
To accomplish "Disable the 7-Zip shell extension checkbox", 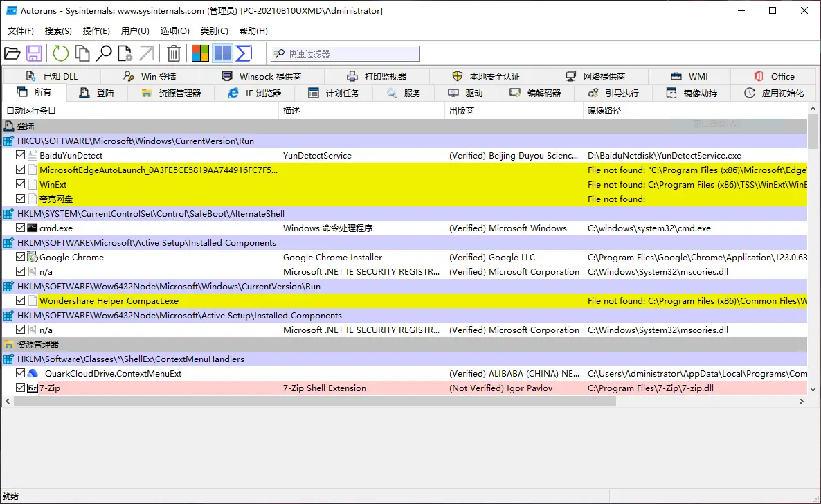I will tap(21, 388).
